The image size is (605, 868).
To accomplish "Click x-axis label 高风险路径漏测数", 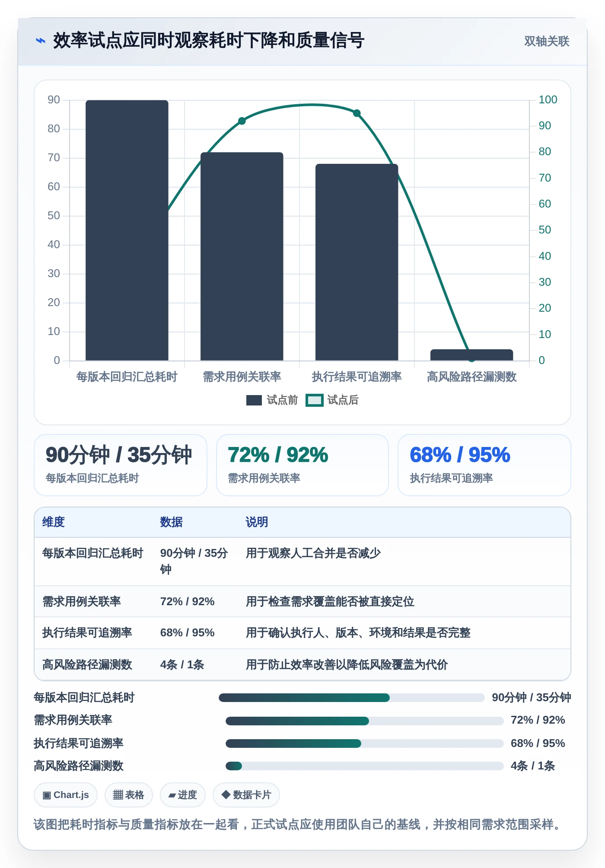I will pyautogui.click(x=472, y=377).
